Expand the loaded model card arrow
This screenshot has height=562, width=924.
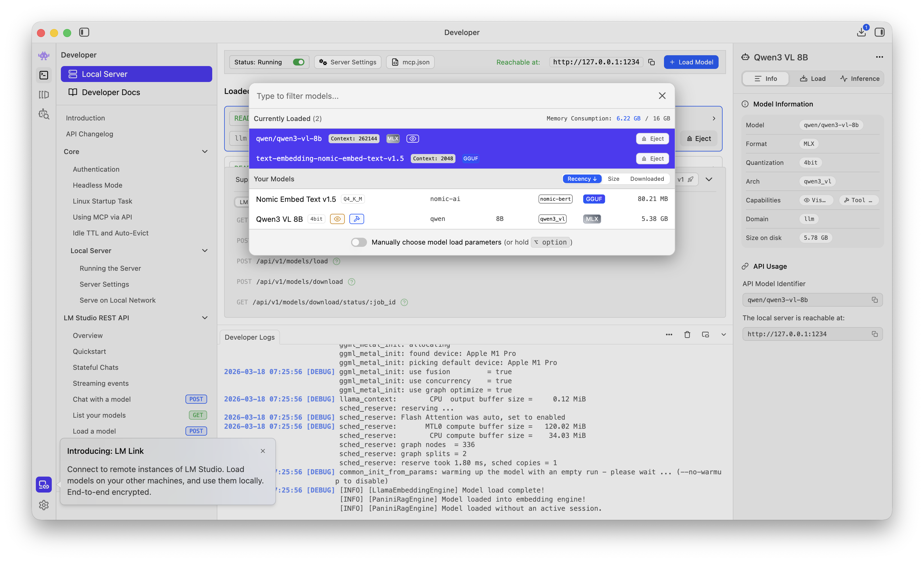point(713,118)
